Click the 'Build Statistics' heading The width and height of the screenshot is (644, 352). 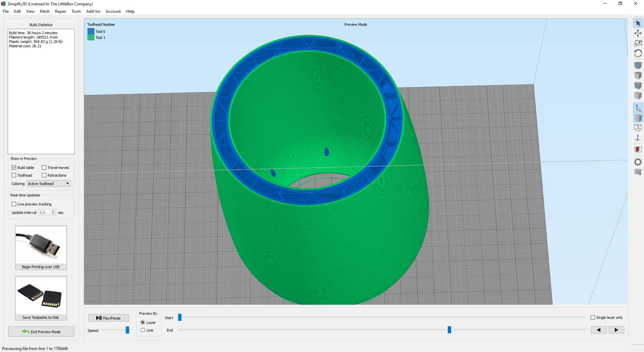click(41, 25)
